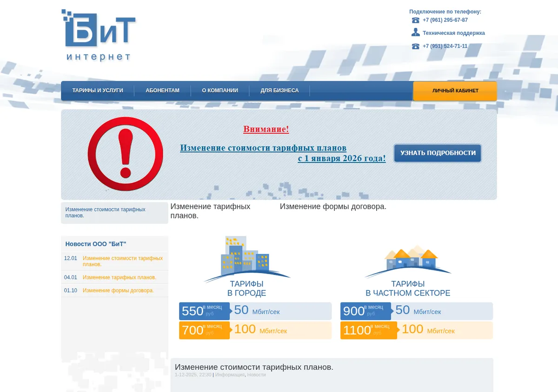This screenshot has height=392, width=558.
Task: Click the Информация category link under article
Action: pyautogui.click(x=230, y=375)
